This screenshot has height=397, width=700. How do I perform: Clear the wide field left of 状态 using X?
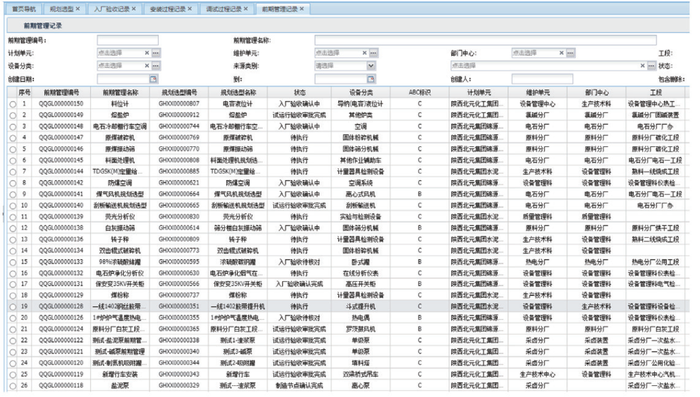[642, 66]
